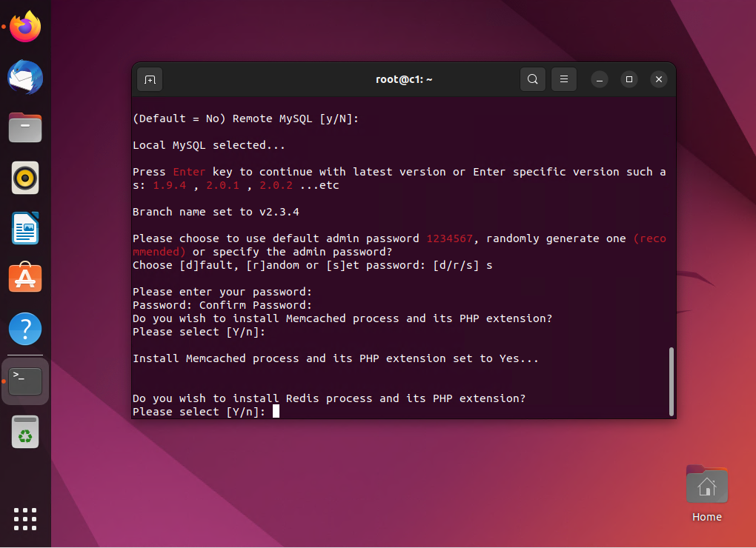Click 'Choose [d]fault, [r]andom or [s]et password' line
The width and height of the screenshot is (756, 548).
pos(313,265)
